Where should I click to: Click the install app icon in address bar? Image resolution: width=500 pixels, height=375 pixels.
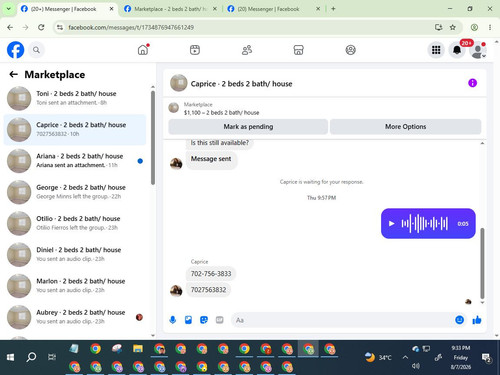coord(438,27)
